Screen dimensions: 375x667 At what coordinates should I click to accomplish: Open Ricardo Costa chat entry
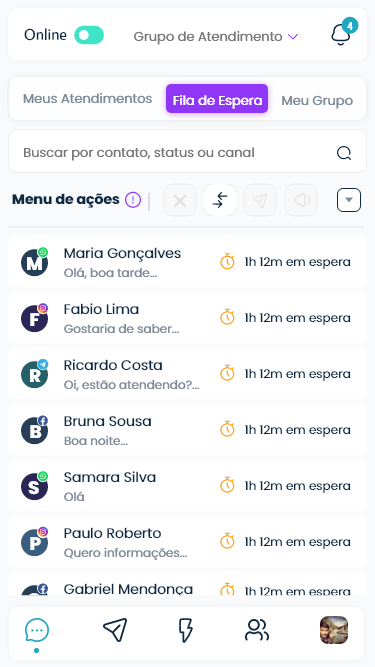[x=187, y=373]
